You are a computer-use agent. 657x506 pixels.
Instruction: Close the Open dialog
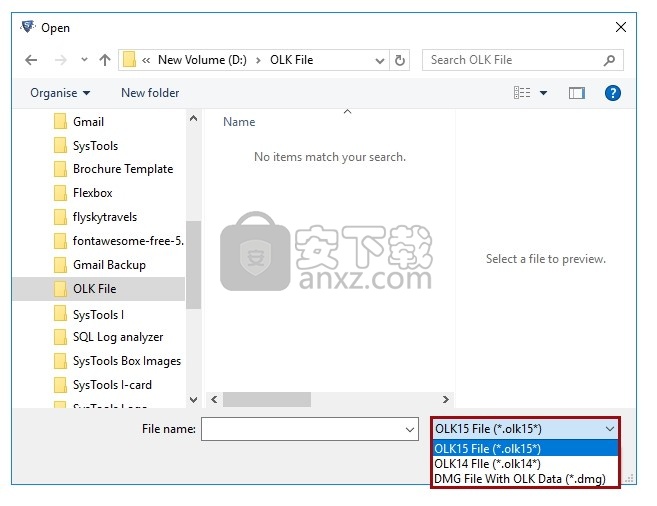(621, 27)
